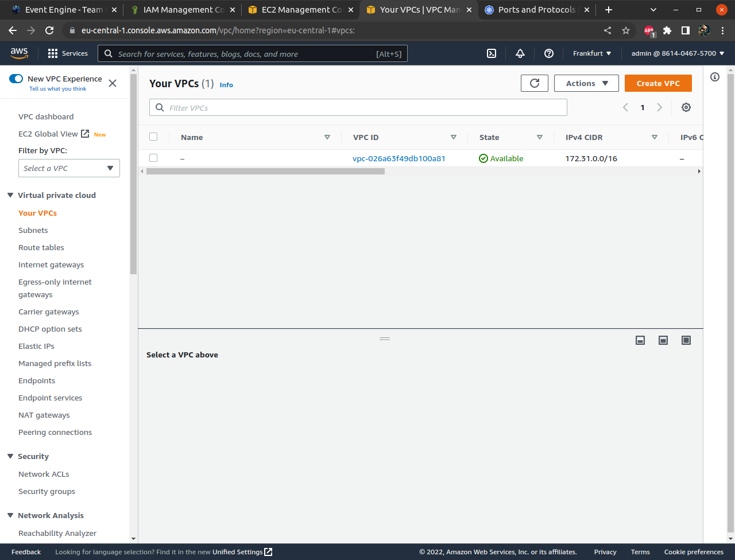The image size is (735, 560).
Task: Open the Chrome three-dot menu
Action: coord(722,30)
